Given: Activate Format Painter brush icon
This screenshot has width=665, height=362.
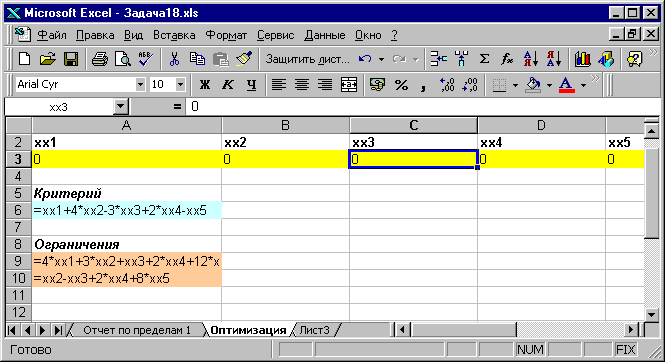Looking at the screenshot, I should click(244, 59).
